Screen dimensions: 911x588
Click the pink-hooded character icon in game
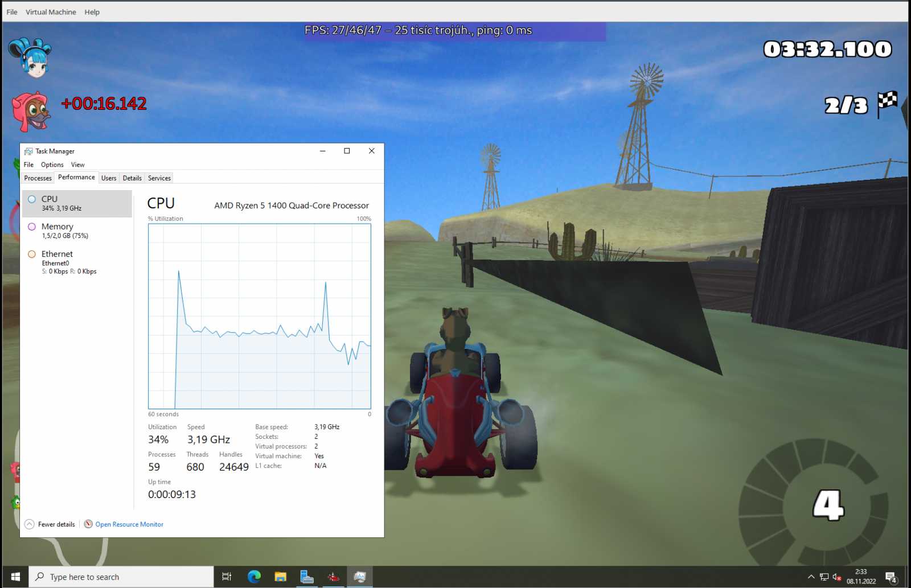pos(31,112)
